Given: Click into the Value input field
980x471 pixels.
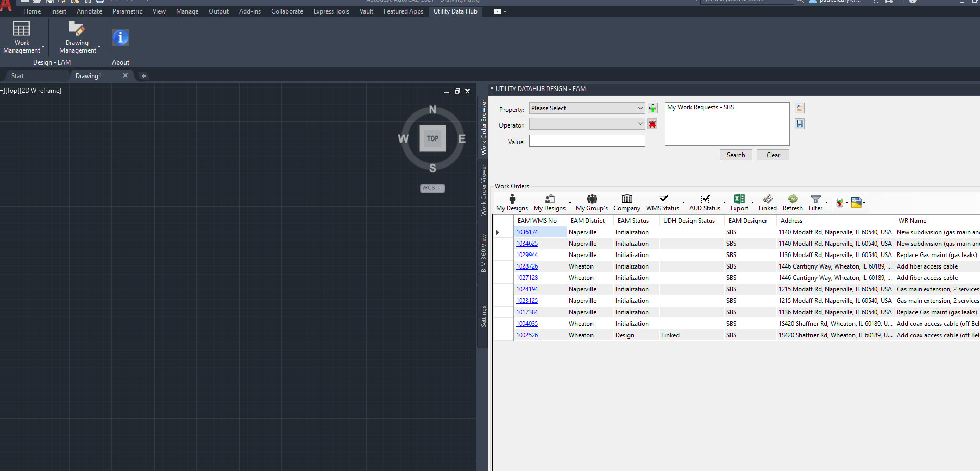Looking at the screenshot, I should coord(587,141).
